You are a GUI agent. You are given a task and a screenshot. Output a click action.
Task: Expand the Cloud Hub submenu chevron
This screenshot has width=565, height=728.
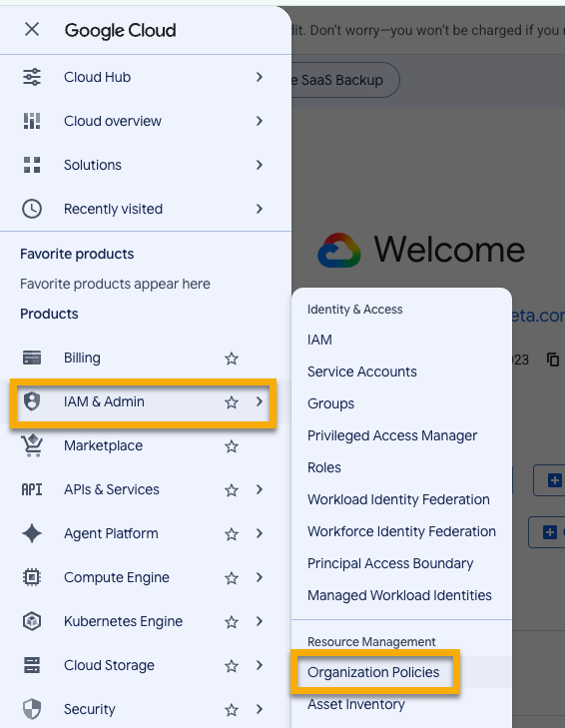(260, 77)
